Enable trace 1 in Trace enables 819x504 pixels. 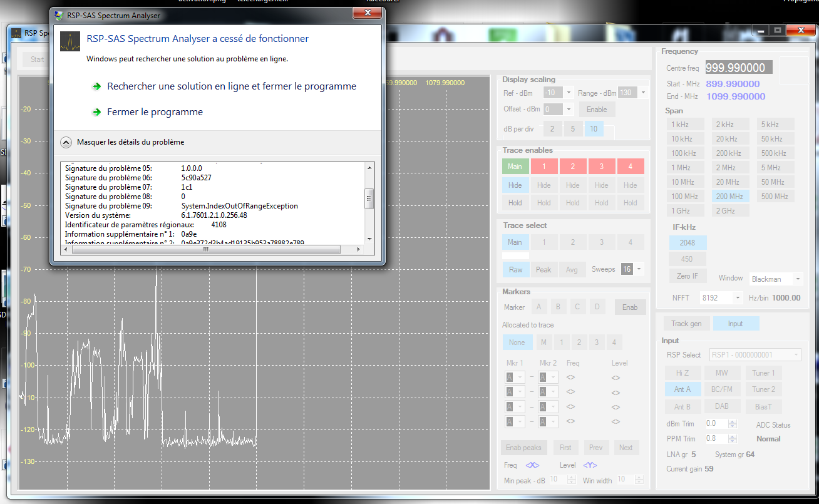(x=544, y=167)
